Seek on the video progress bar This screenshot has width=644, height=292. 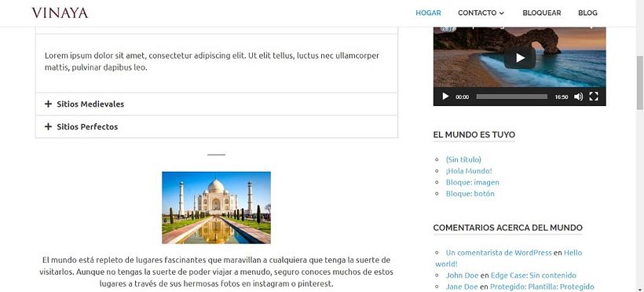pyautogui.click(x=512, y=97)
